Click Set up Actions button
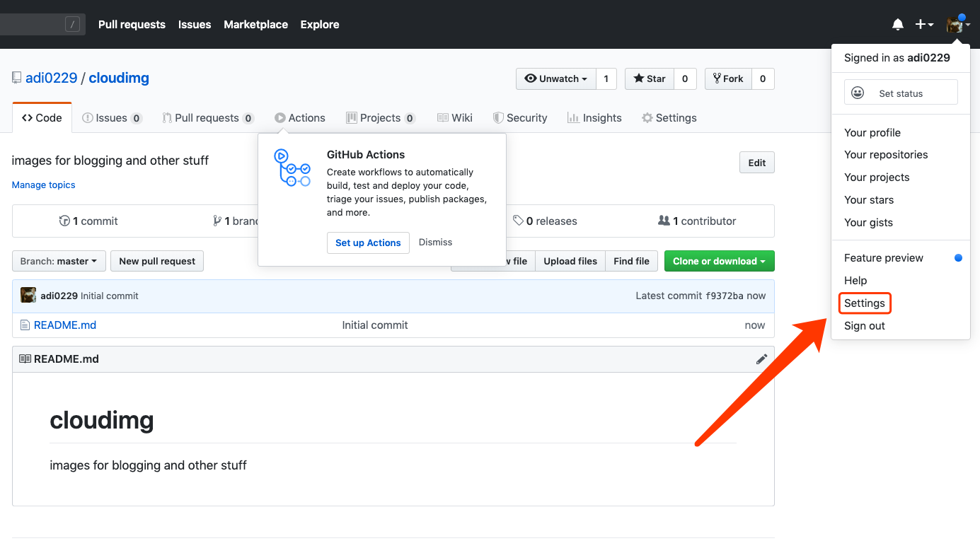 point(368,243)
